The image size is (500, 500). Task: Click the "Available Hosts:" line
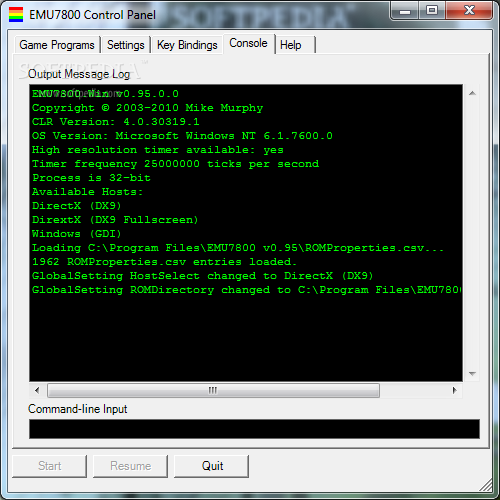click(x=87, y=192)
